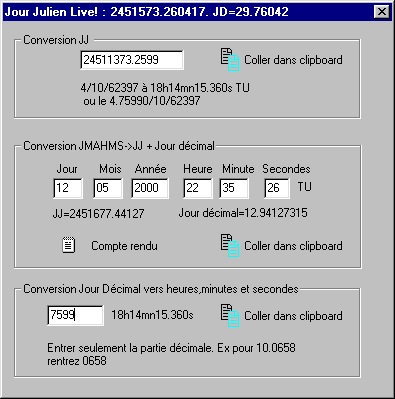Click 'Coller dans clipboard' in JMAHMS->JJ group

pos(293,246)
